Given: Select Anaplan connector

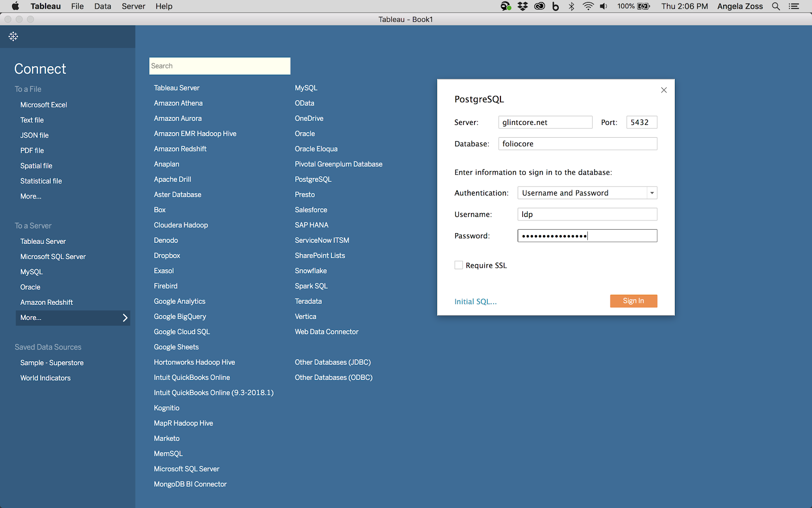Looking at the screenshot, I should click(x=166, y=164).
